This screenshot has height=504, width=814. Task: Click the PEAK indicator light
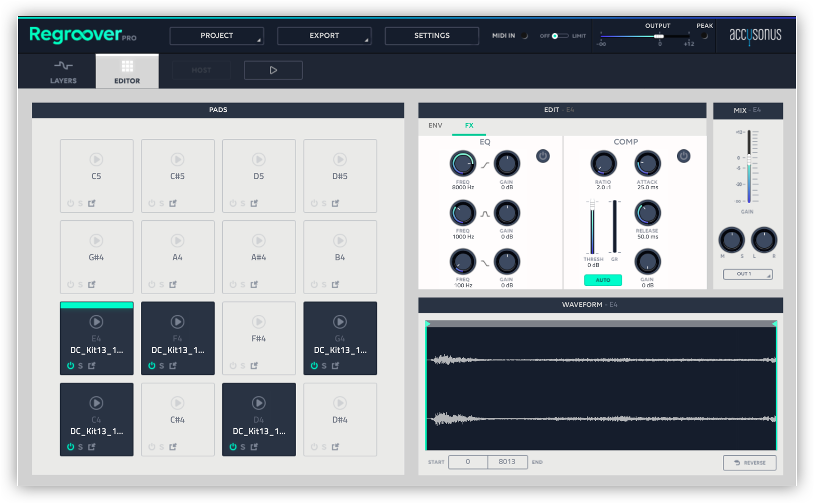[x=704, y=36]
